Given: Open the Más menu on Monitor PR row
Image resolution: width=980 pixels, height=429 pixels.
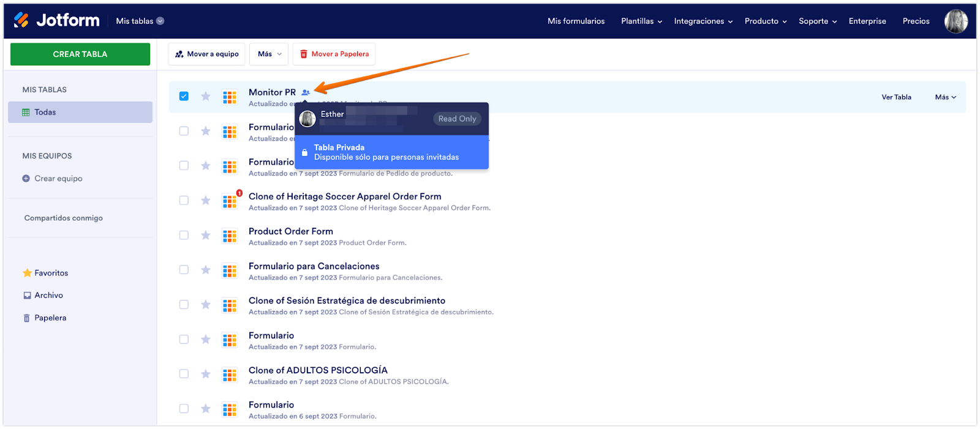Looking at the screenshot, I should [x=946, y=97].
